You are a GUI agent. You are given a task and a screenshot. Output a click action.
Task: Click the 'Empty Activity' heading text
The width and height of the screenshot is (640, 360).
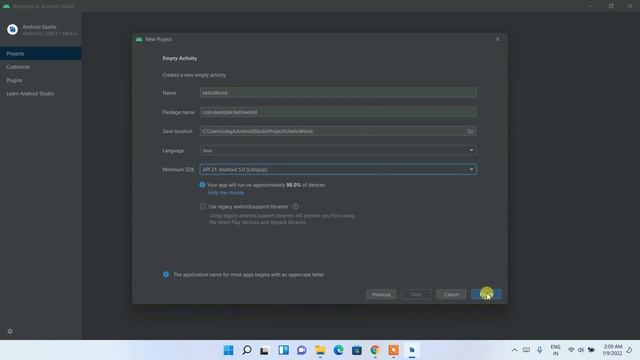(180, 58)
